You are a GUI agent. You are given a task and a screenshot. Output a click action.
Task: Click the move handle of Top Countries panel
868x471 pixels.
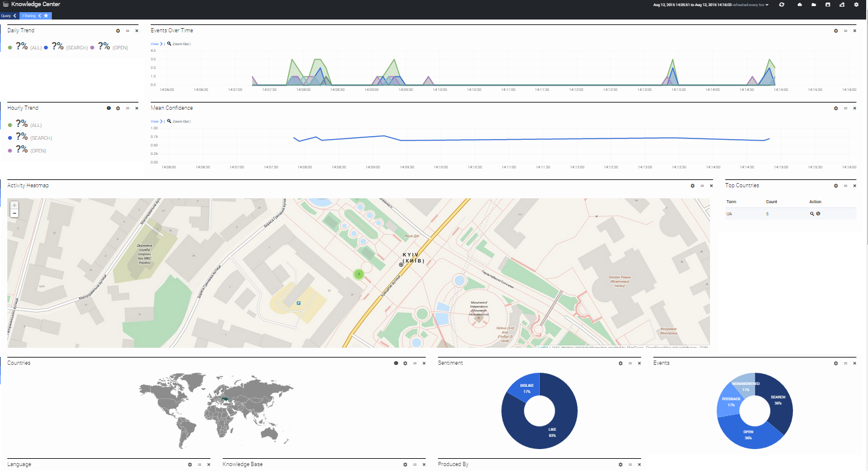[845, 185]
